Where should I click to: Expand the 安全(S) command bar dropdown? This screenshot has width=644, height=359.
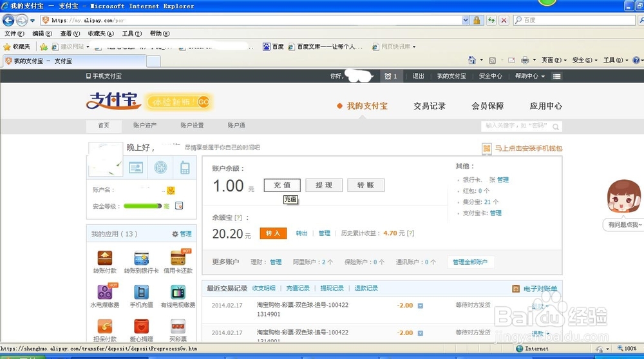(x=585, y=60)
